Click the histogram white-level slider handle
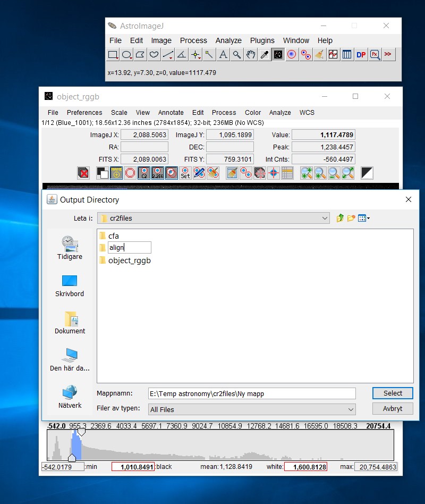This screenshot has width=425, height=504. tap(82, 432)
